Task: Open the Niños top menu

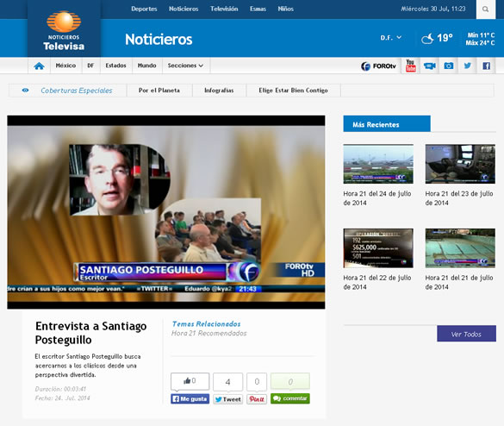Action: click(x=285, y=9)
